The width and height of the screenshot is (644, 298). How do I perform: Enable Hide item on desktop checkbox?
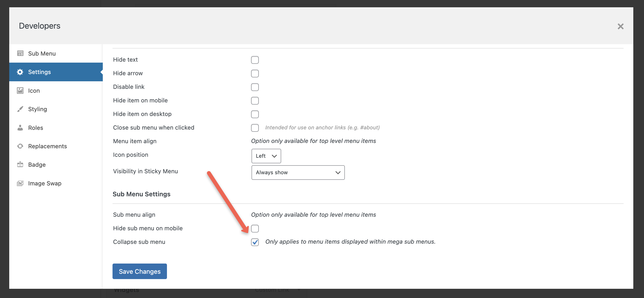(255, 114)
